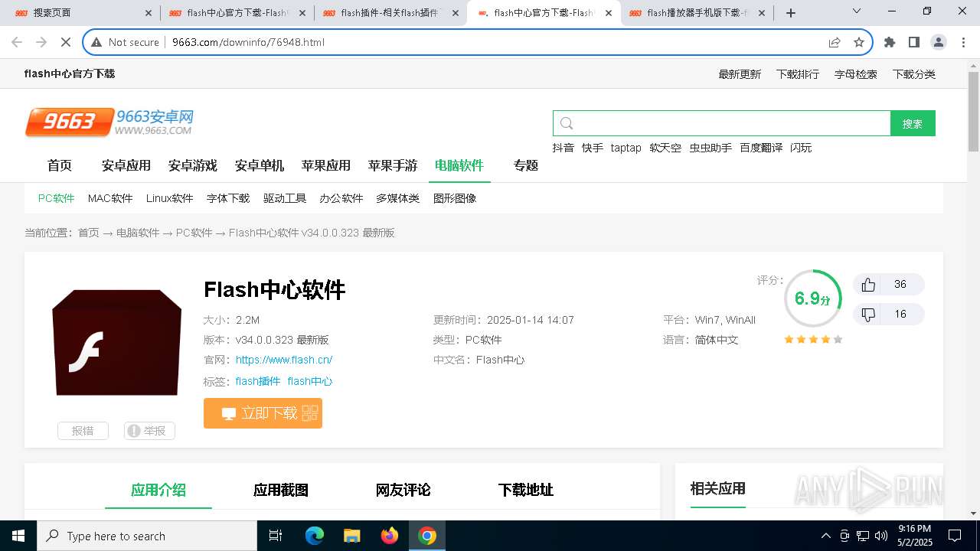Close the flash插件 tab

[x=454, y=13]
